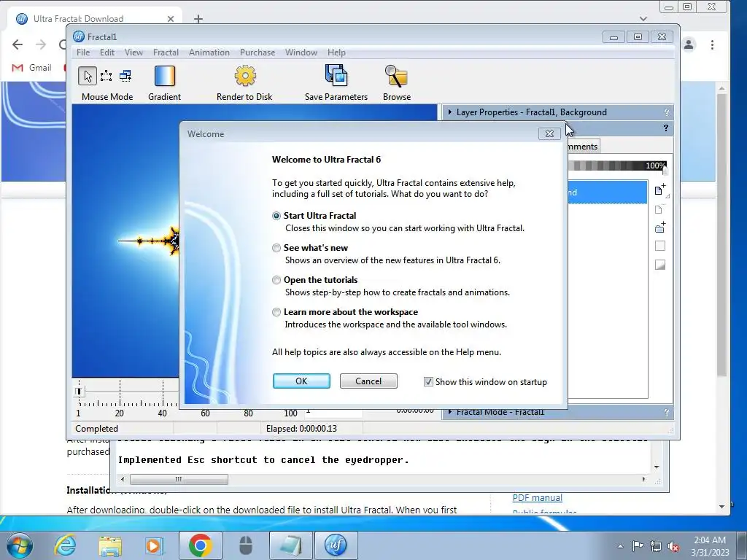Image resolution: width=747 pixels, height=560 pixels.
Task: Select Learn more about the workspace option
Action: (x=276, y=312)
